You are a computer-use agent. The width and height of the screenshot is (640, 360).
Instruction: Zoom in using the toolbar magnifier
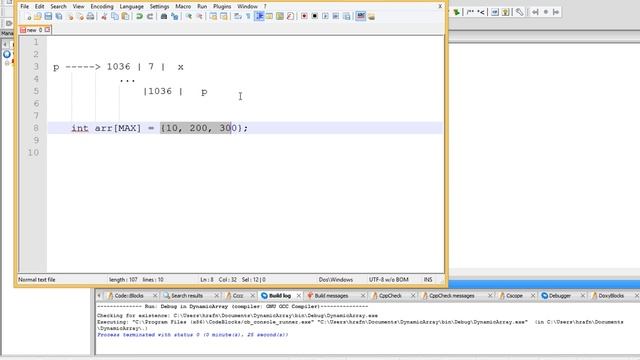tap(189, 16)
